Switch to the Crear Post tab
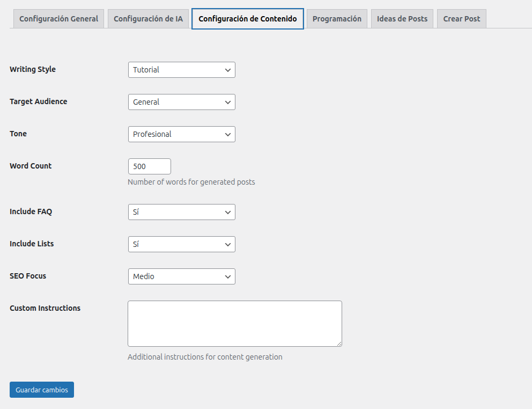 461,19
